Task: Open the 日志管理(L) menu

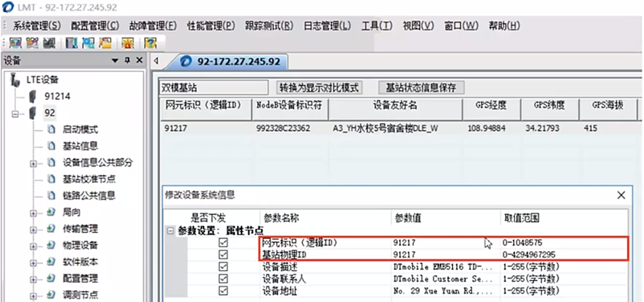Action: [x=327, y=26]
